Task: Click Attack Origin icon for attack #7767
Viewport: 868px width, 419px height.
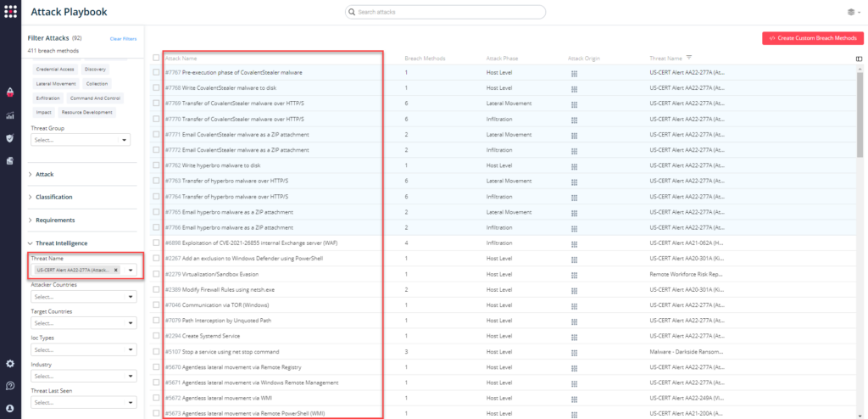Action: 574,73
